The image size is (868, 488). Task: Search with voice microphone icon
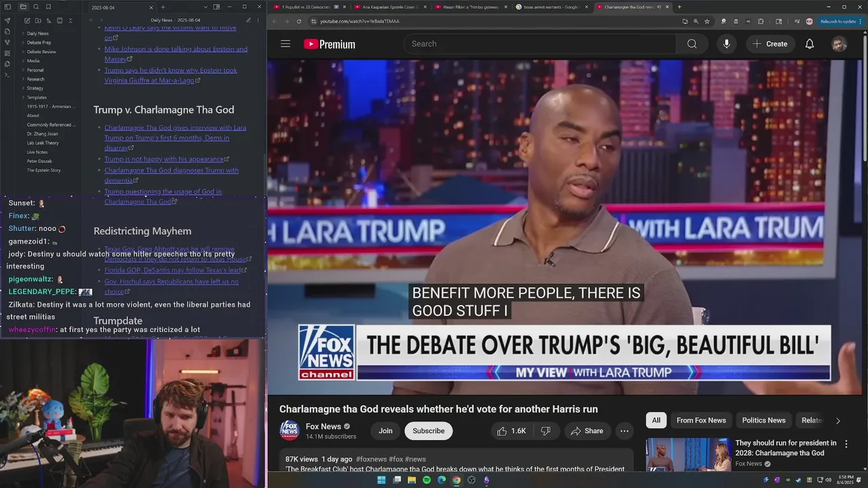click(x=726, y=43)
